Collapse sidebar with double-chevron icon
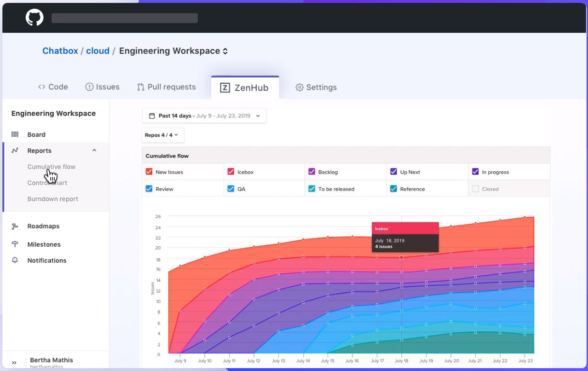Screen dimensions: 588x371 (15, 363)
